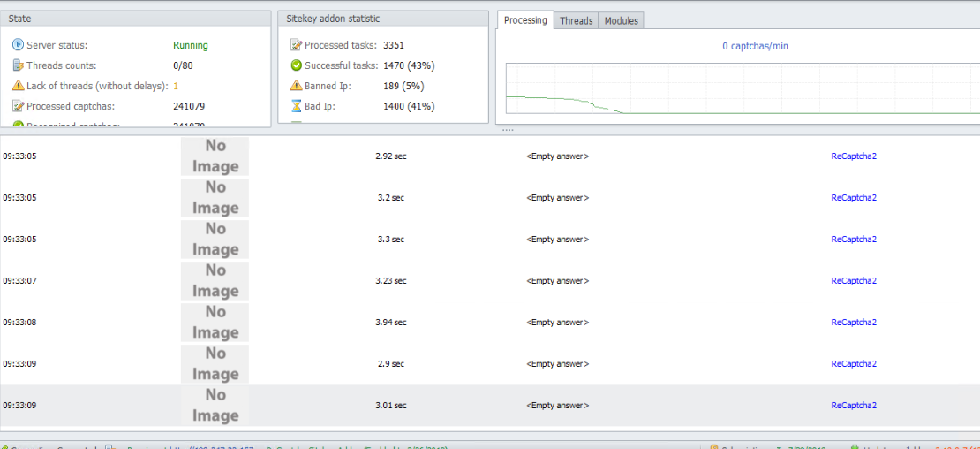Click No Image thumbnail in 3.94 sec row
The width and height of the screenshot is (980, 449).
[215, 322]
